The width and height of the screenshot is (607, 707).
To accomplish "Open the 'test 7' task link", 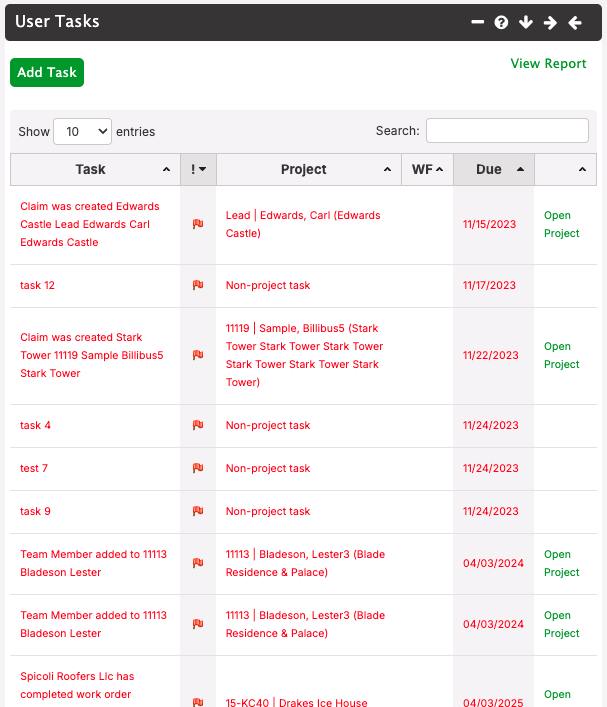I will tap(34, 468).
